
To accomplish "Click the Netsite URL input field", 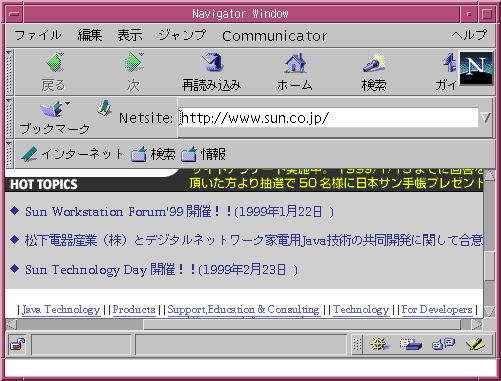I will [328, 118].
